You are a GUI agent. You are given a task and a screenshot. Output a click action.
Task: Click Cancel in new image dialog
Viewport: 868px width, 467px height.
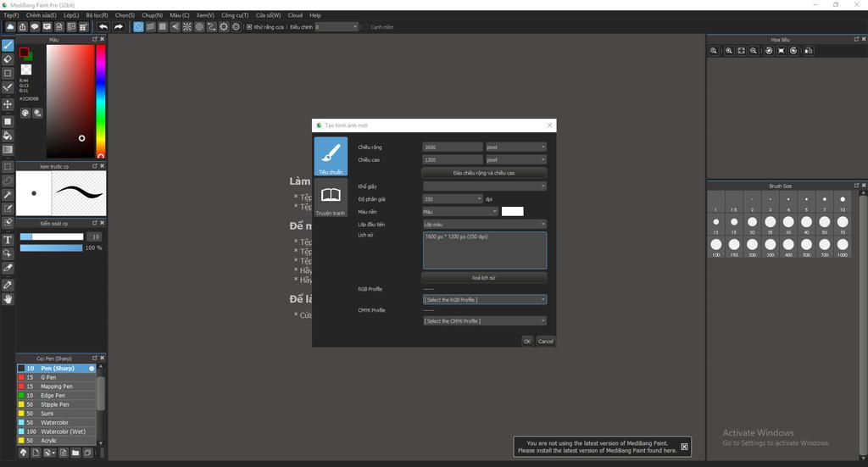[x=546, y=342]
